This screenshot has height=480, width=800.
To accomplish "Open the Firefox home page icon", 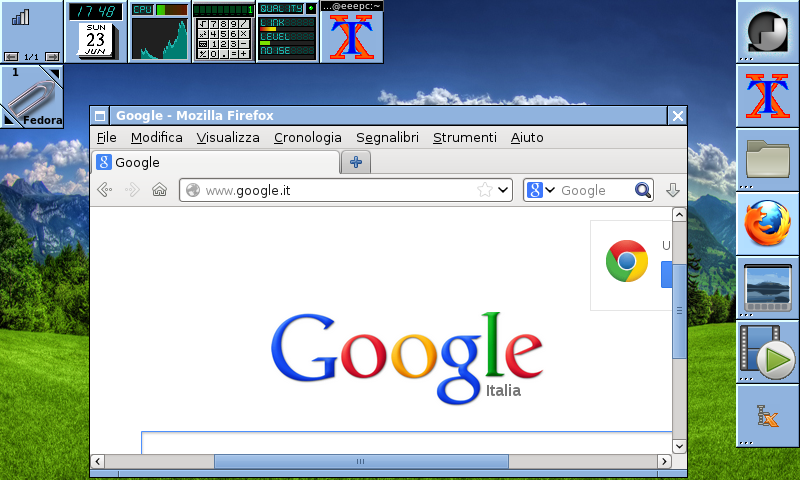I will click(159, 190).
